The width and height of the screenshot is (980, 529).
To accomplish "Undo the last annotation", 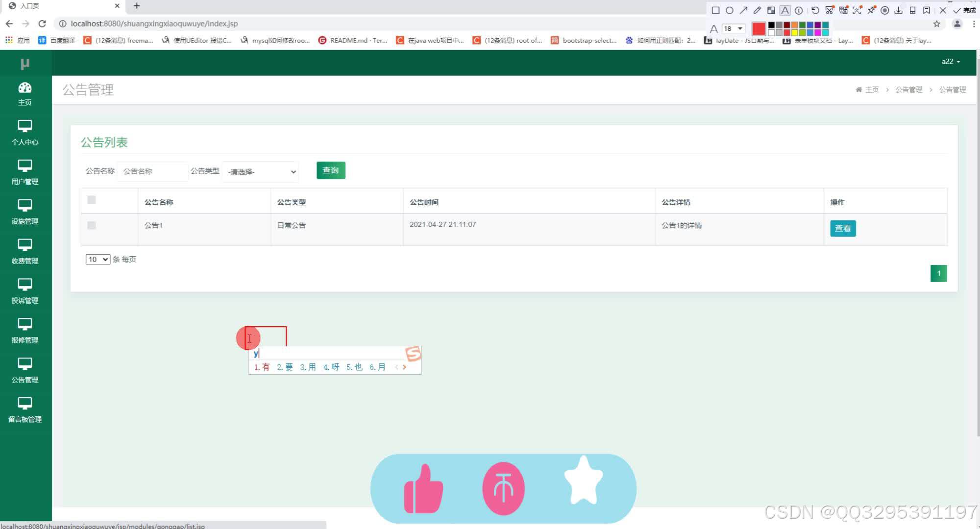I will coord(815,10).
